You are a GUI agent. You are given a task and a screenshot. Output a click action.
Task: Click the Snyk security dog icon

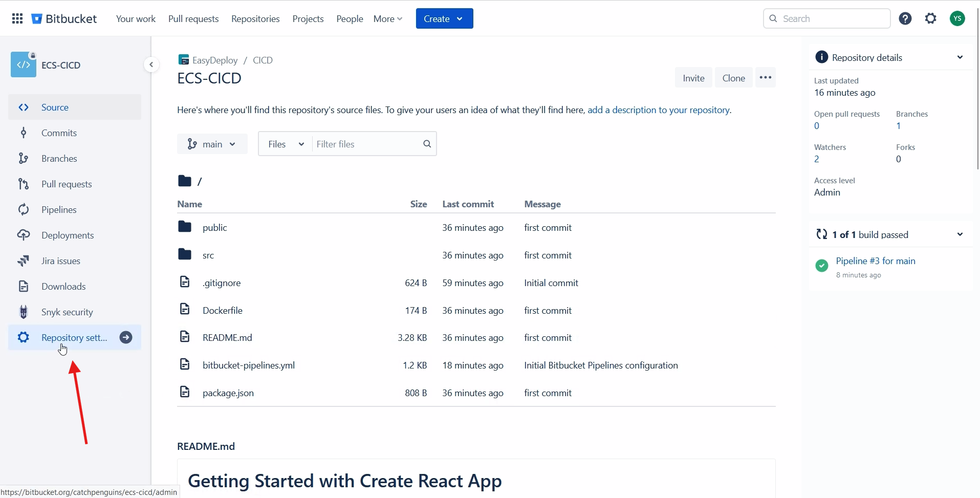click(24, 312)
